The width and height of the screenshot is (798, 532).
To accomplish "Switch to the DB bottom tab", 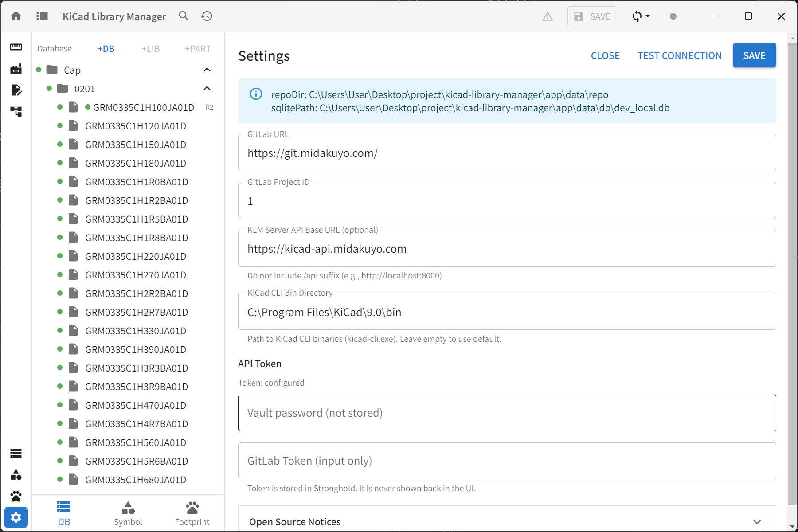I will click(x=64, y=513).
